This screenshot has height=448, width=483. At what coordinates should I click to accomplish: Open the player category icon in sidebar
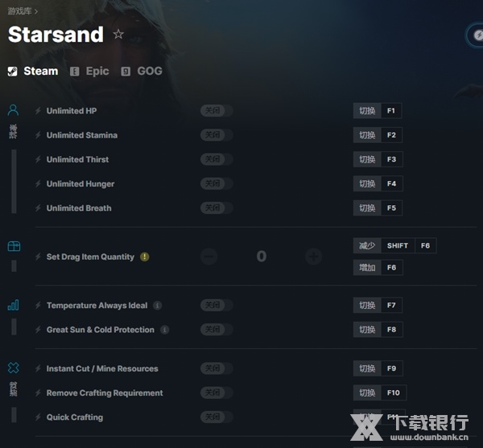[x=13, y=110]
